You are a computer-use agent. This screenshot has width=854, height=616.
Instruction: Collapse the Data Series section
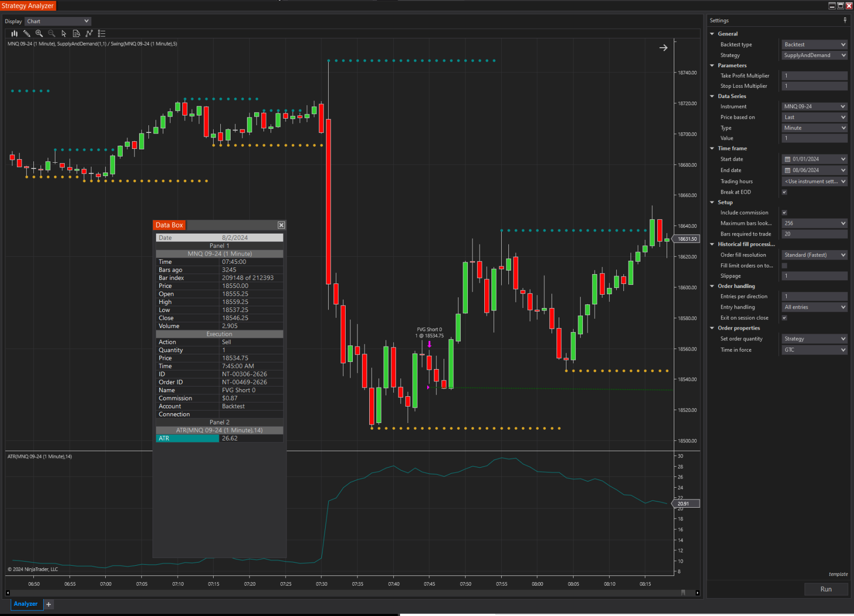(712, 97)
